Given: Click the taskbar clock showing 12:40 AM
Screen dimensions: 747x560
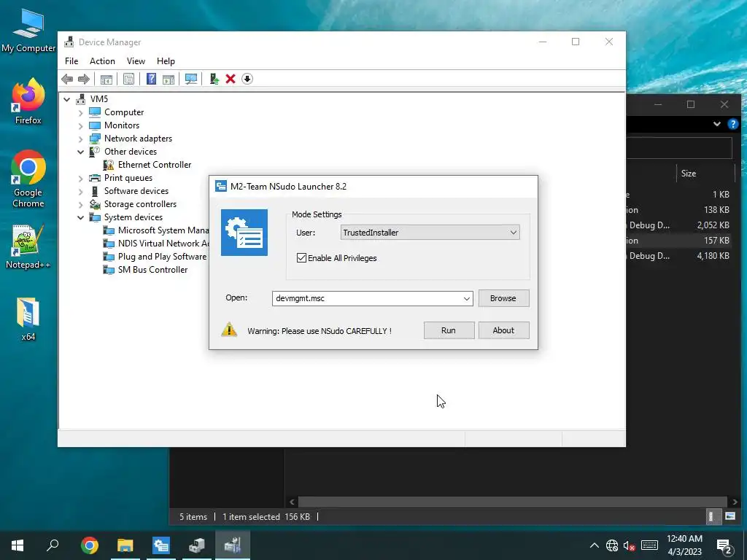Looking at the screenshot, I should (684, 545).
